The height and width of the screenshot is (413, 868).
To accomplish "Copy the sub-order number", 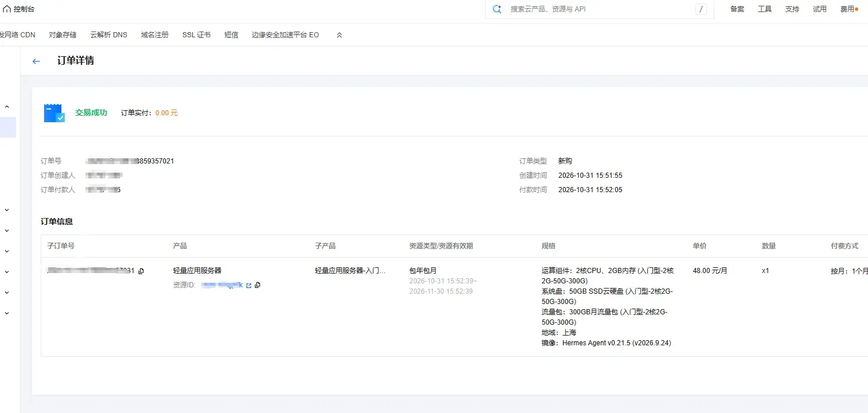I will pos(141,271).
